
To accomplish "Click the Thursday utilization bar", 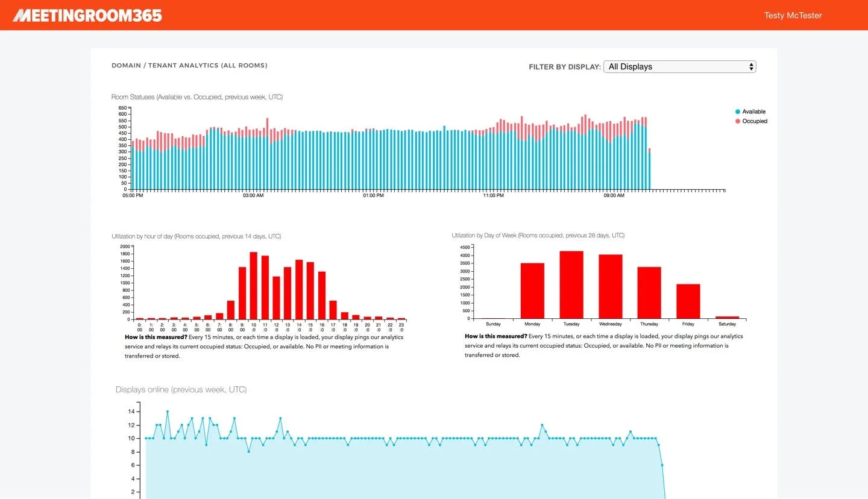I will click(x=649, y=293).
